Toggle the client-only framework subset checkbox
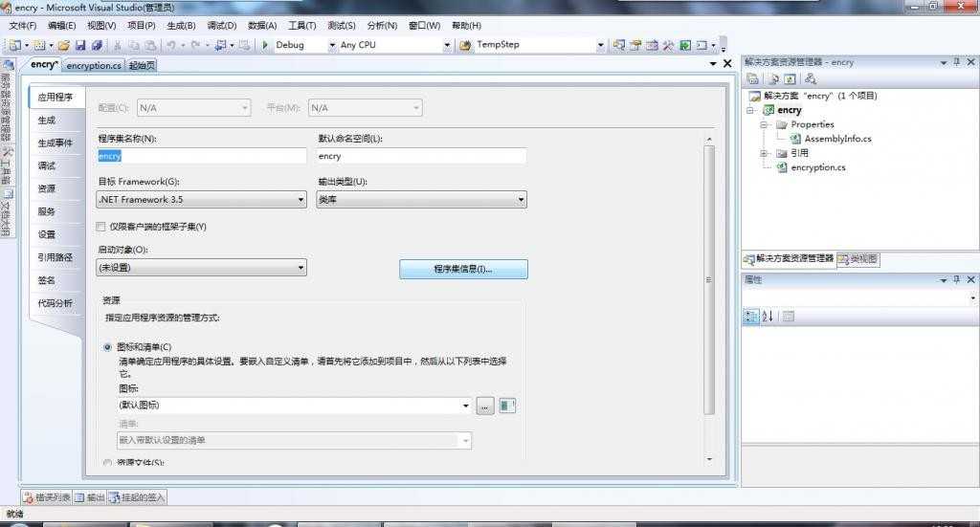980x527 pixels. [x=100, y=227]
